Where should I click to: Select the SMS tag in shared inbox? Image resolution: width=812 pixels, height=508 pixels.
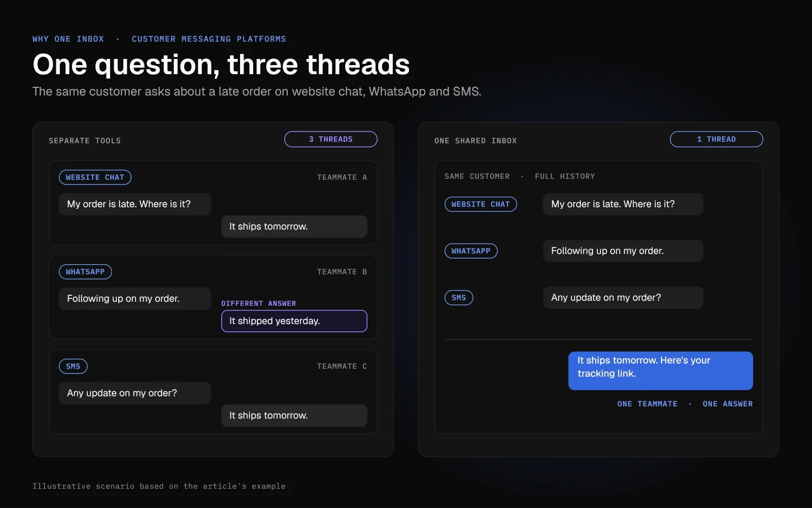click(459, 298)
